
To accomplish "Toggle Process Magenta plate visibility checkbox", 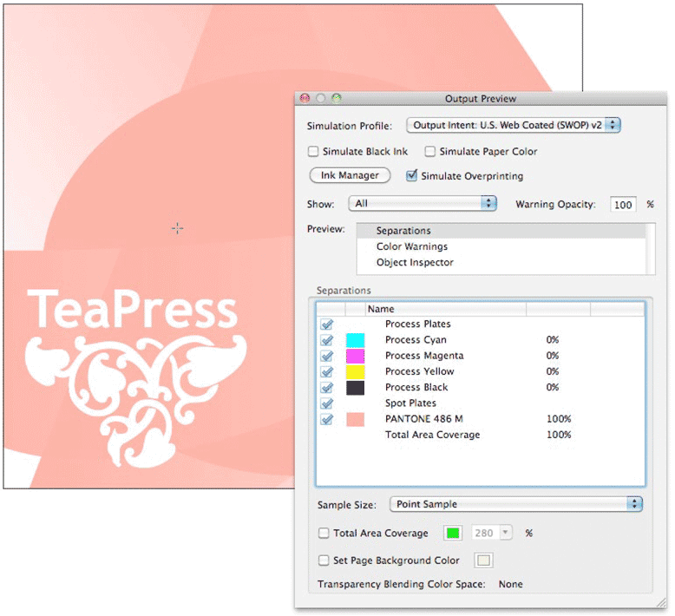I will click(327, 356).
